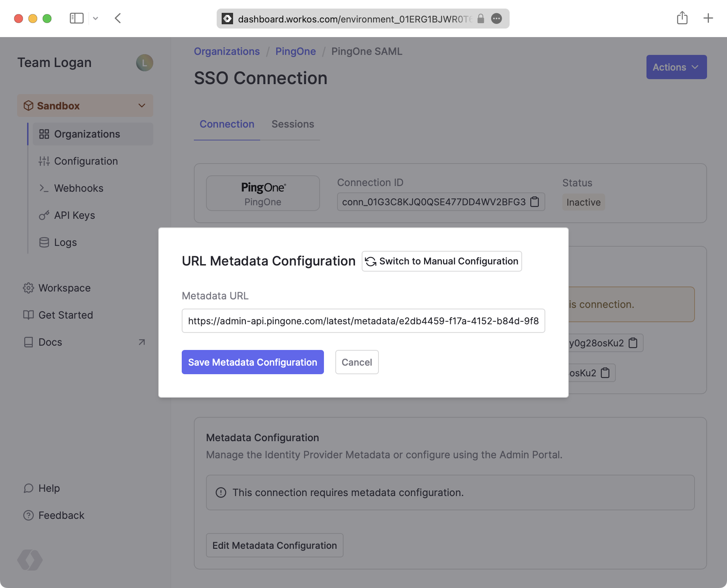Toggle the Safari sidebar icon

click(76, 18)
